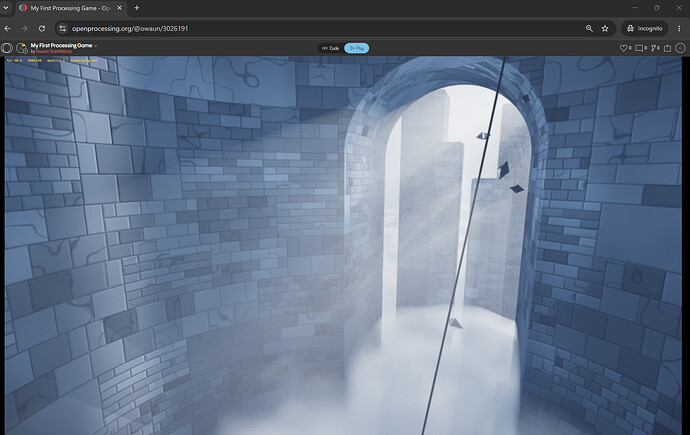690x435 pixels.
Task: Open the OpenProcessing logo home icon
Action: 7,48
